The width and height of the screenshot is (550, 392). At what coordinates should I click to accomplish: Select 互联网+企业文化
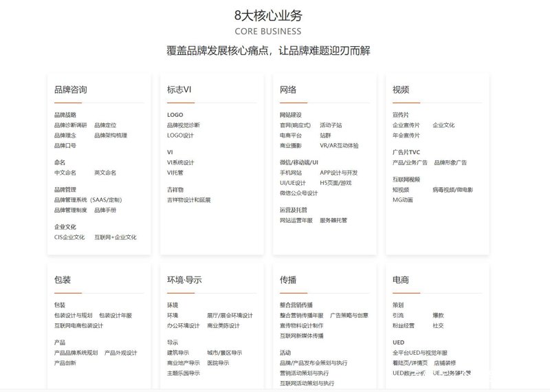tap(115, 237)
